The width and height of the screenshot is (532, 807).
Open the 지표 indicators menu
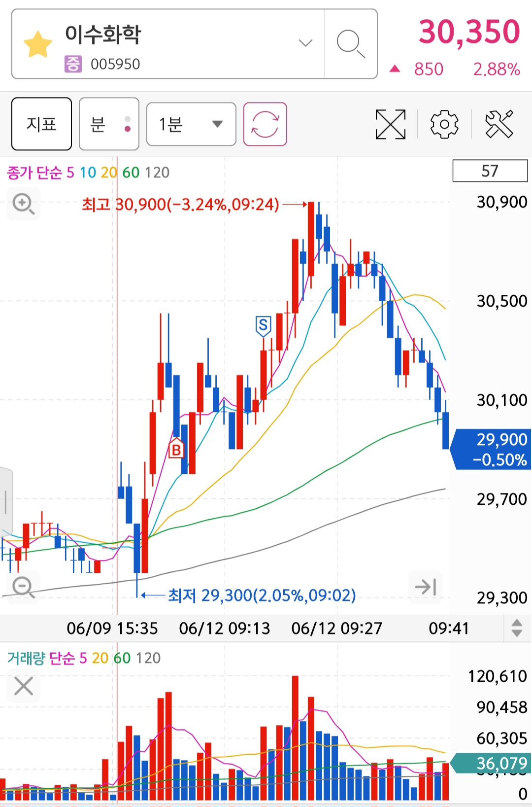[x=41, y=124]
